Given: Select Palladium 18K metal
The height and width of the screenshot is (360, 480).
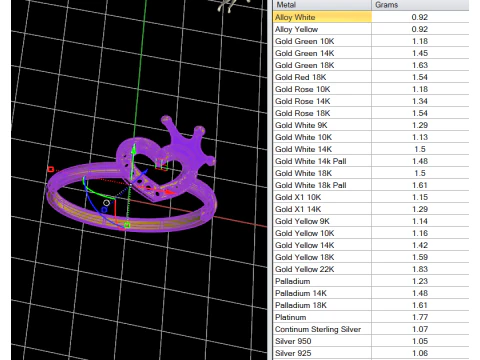Looking at the screenshot, I should pyautogui.click(x=322, y=305).
